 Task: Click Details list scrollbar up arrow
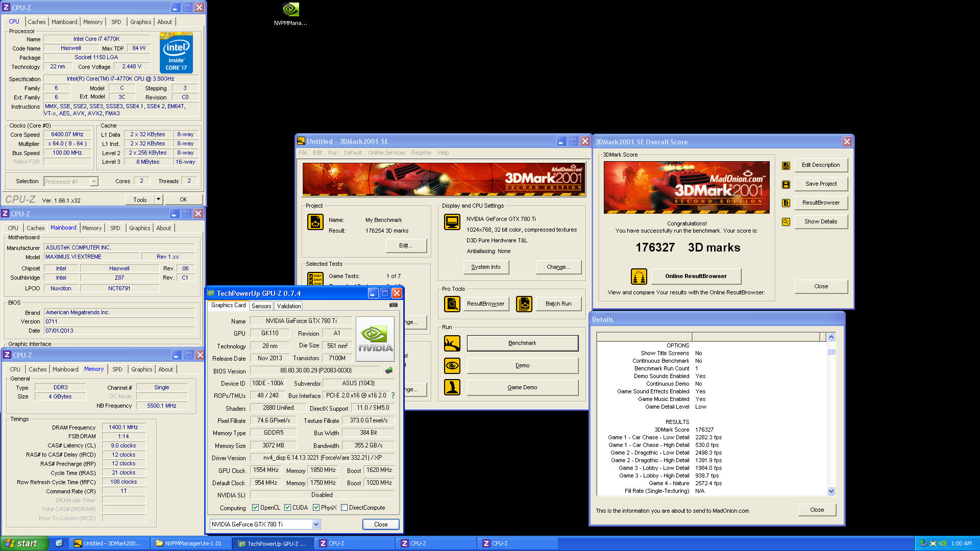pyautogui.click(x=831, y=337)
